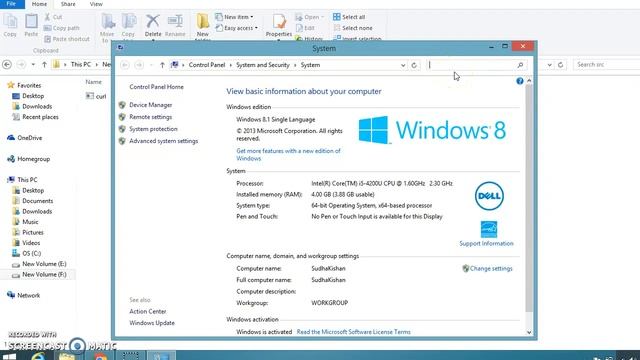Click Get more features with a new edition link
The width and height of the screenshot is (640, 360).
pyautogui.click(x=288, y=155)
